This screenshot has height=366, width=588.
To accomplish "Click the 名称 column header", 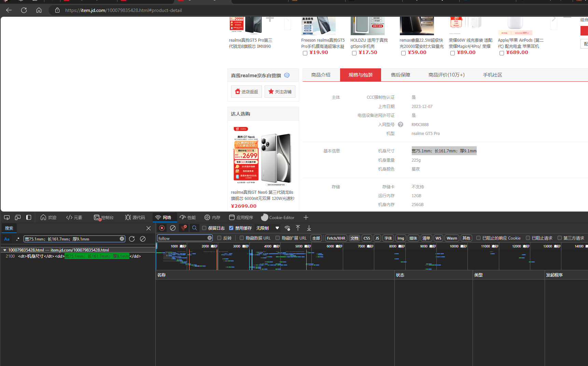I will pos(275,275).
